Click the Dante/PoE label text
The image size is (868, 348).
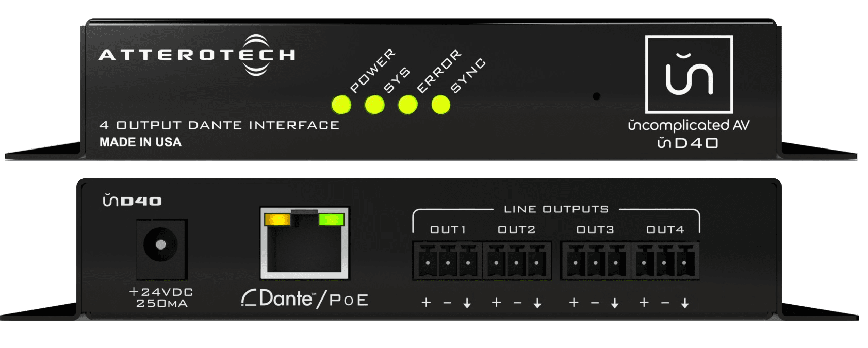tap(305, 299)
